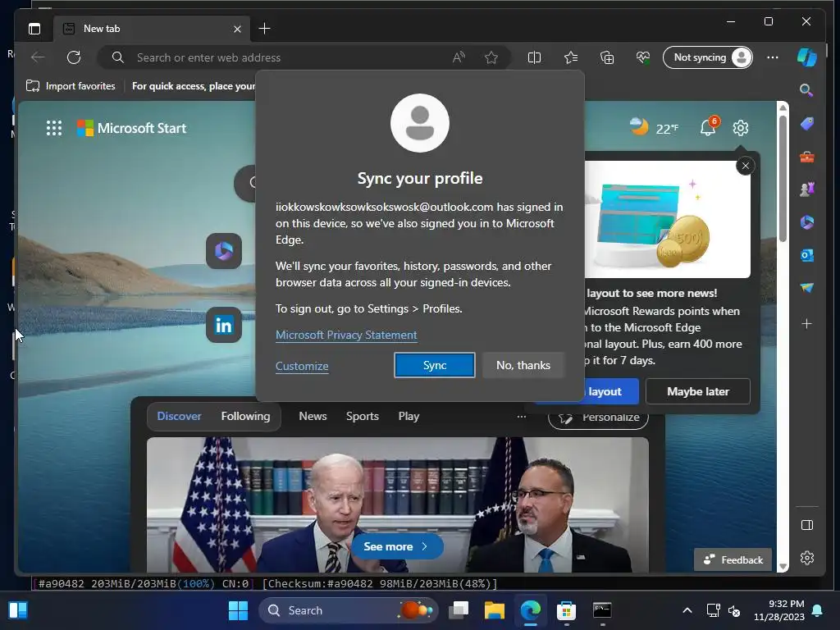Open page settings gear icon
Screen dimensions: 840x630
click(741, 128)
